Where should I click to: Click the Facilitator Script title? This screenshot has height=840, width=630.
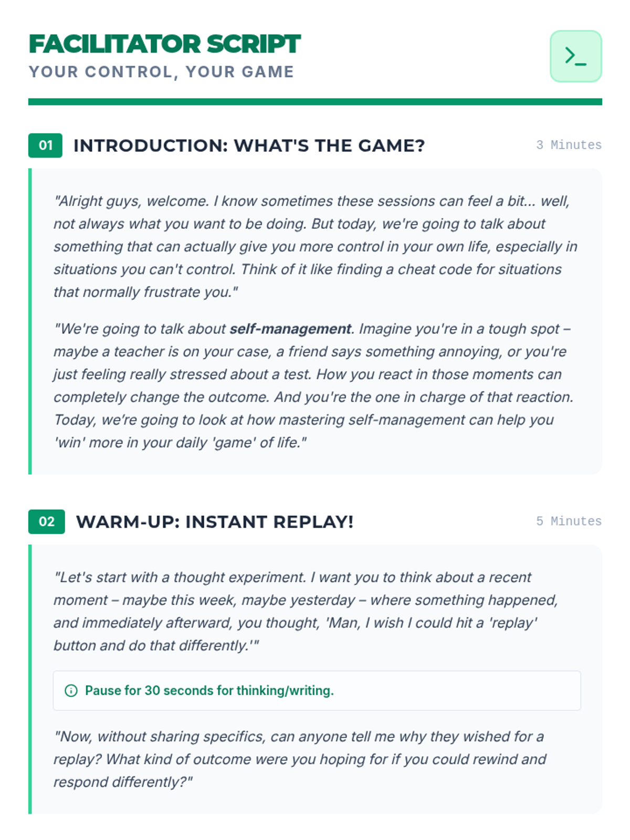coord(164,44)
